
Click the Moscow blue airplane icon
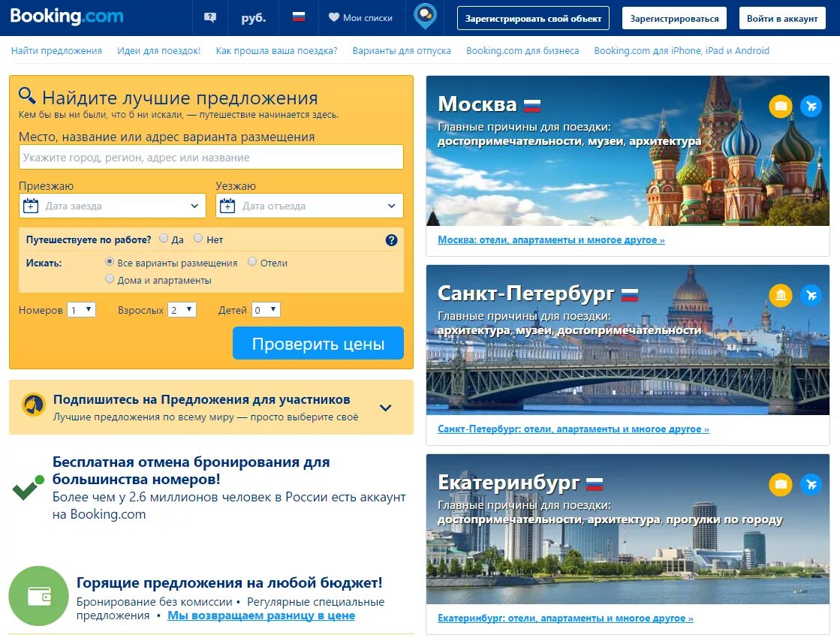[811, 106]
